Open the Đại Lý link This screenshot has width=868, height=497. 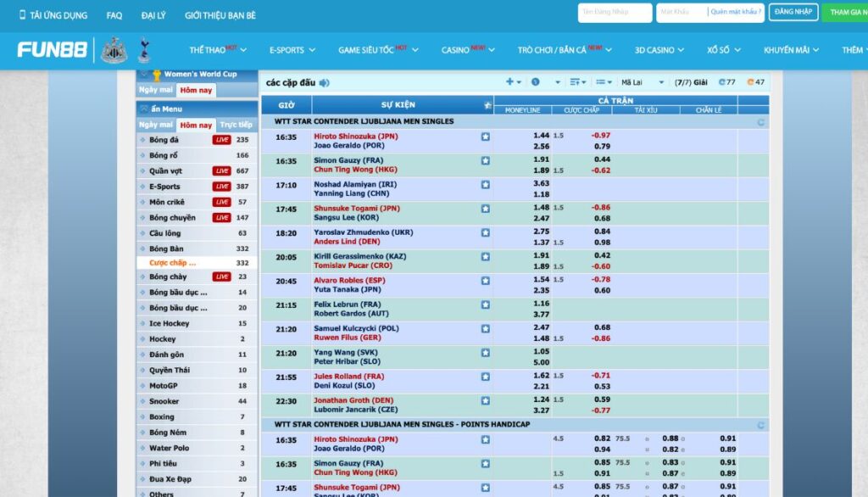click(153, 15)
